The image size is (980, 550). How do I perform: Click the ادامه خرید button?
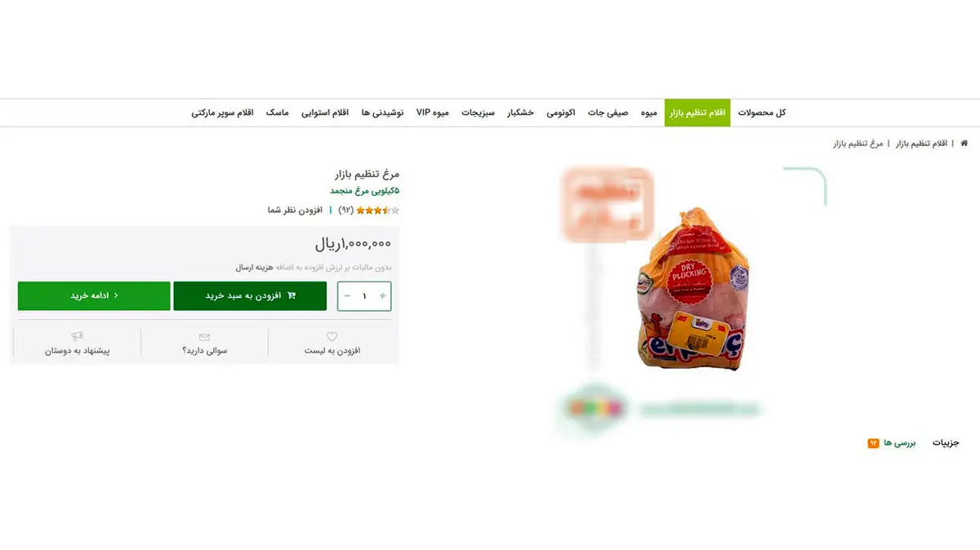(94, 296)
